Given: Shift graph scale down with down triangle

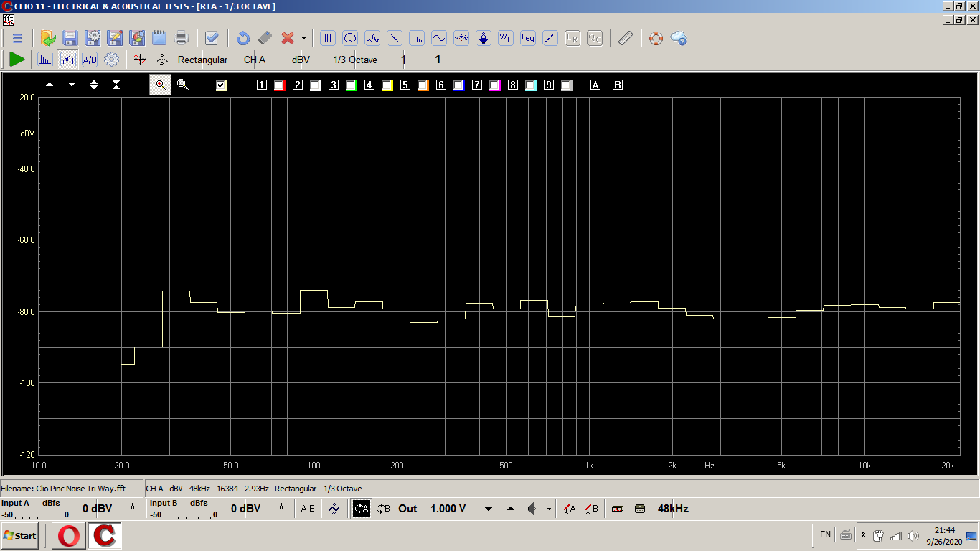Looking at the screenshot, I should click(72, 85).
